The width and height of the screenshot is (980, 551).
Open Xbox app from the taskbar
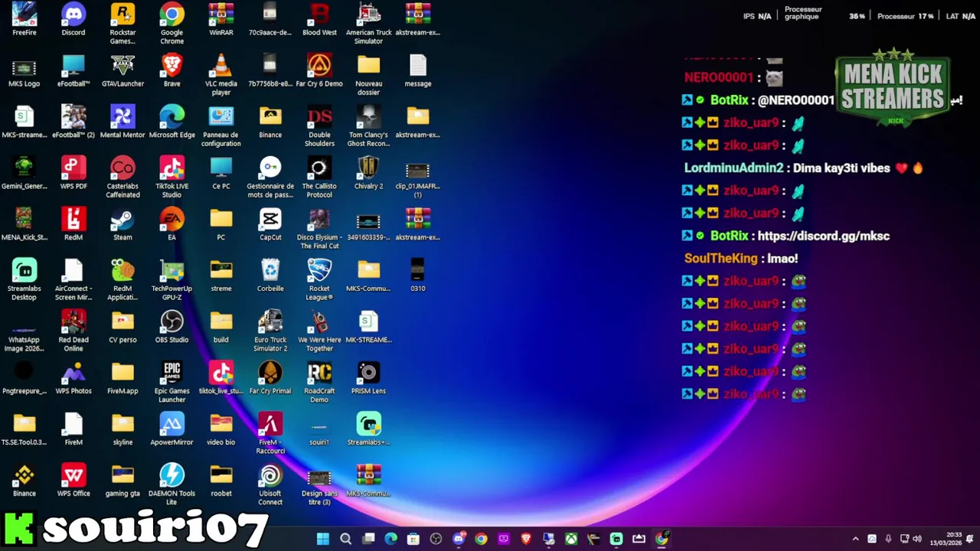pos(571,539)
